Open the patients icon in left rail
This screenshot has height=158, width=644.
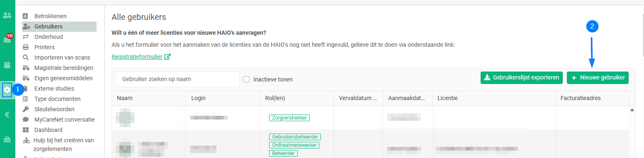click(x=7, y=15)
